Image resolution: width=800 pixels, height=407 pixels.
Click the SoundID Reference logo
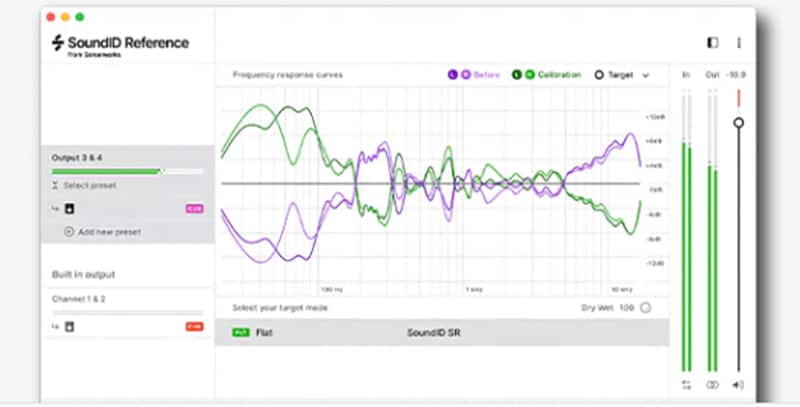point(120,45)
